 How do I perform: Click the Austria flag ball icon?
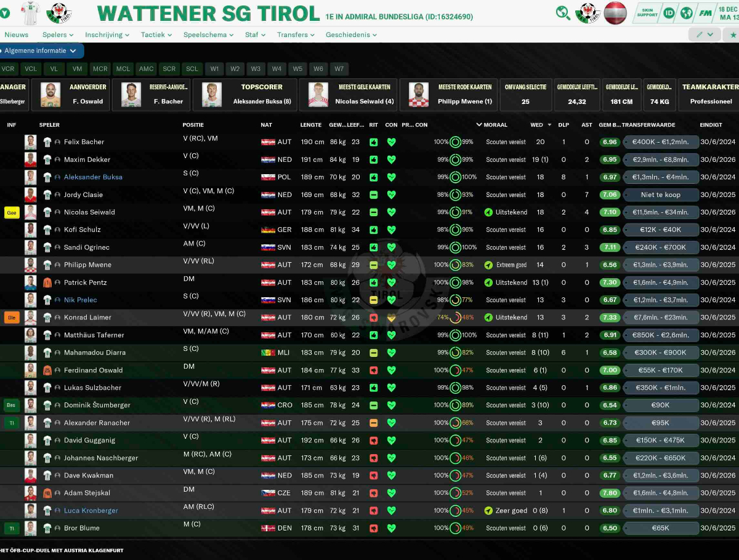tap(615, 13)
